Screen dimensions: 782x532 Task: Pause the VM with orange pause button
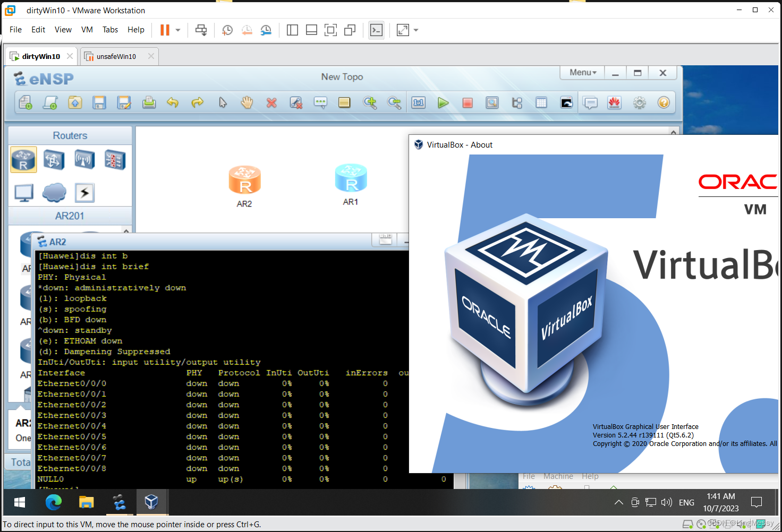[165, 30]
